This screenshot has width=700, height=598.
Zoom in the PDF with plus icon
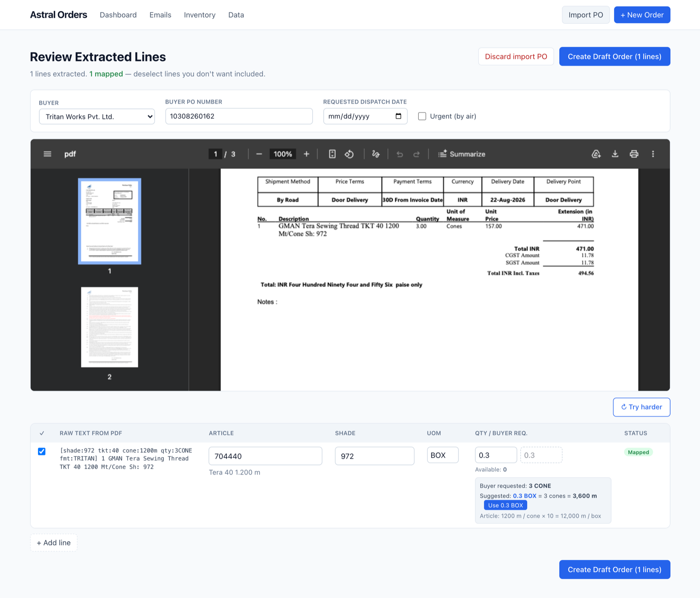(x=306, y=154)
